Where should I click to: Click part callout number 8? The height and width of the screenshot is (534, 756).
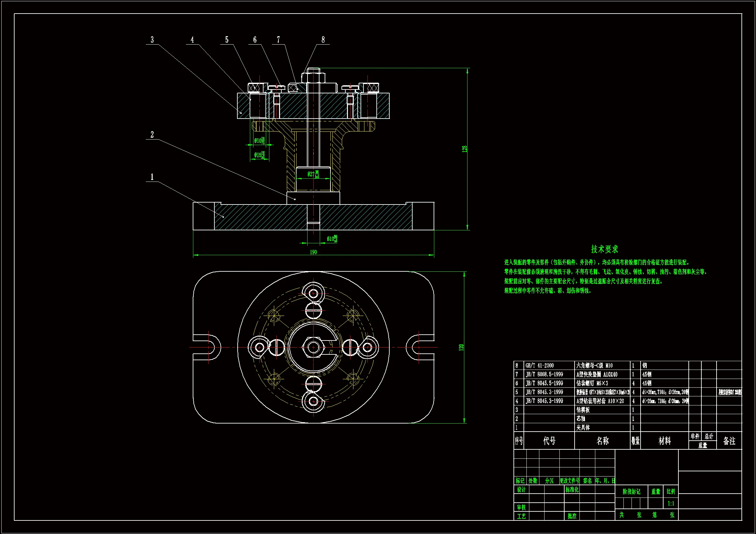(323, 40)
